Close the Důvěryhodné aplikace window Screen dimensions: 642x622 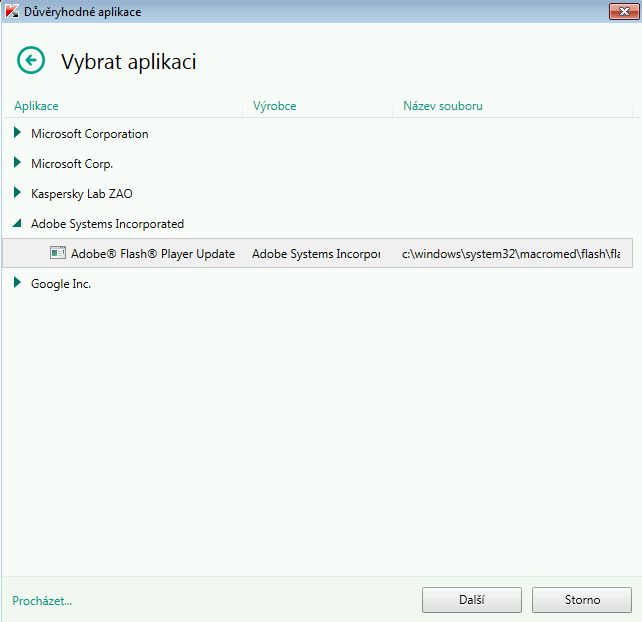(624, 11)
